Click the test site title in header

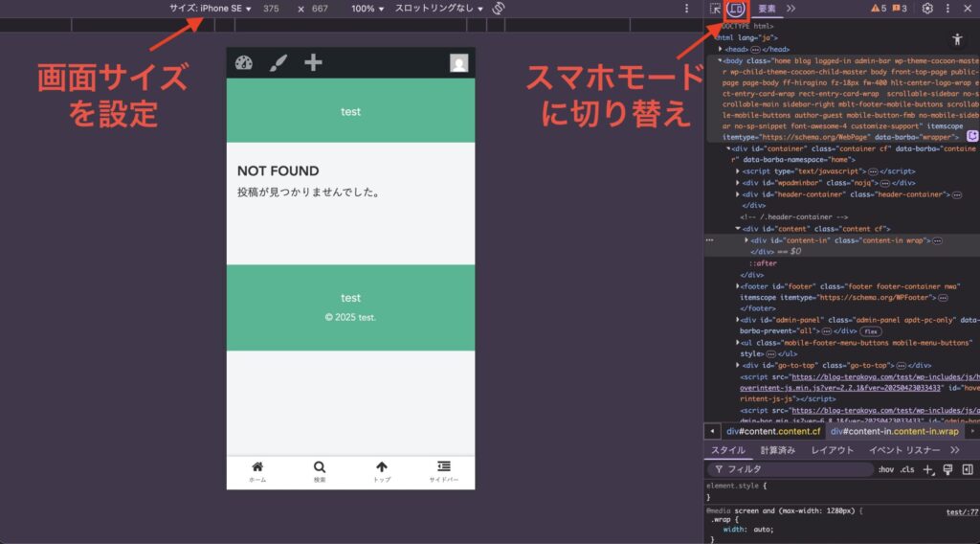pos(350,111)
